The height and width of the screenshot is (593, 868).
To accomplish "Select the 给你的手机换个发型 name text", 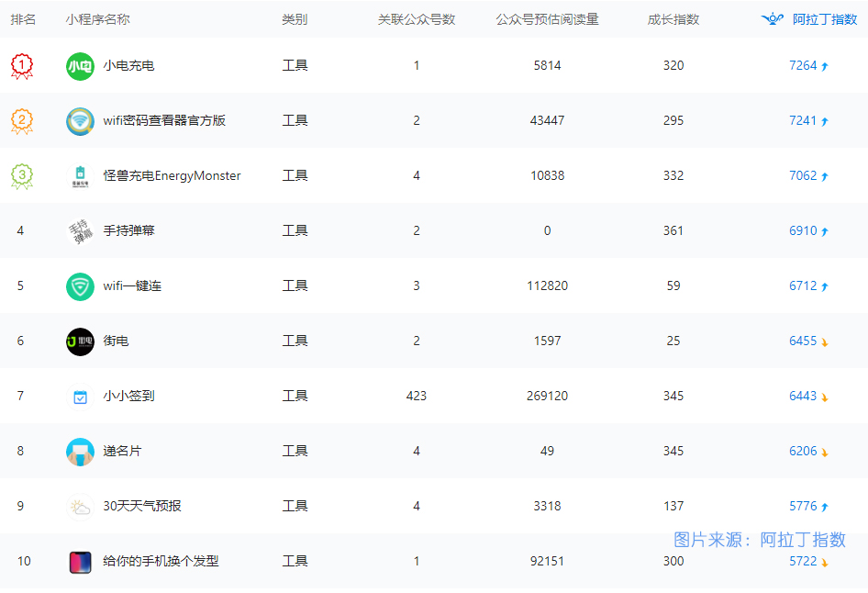I will (x=161, y=561).
